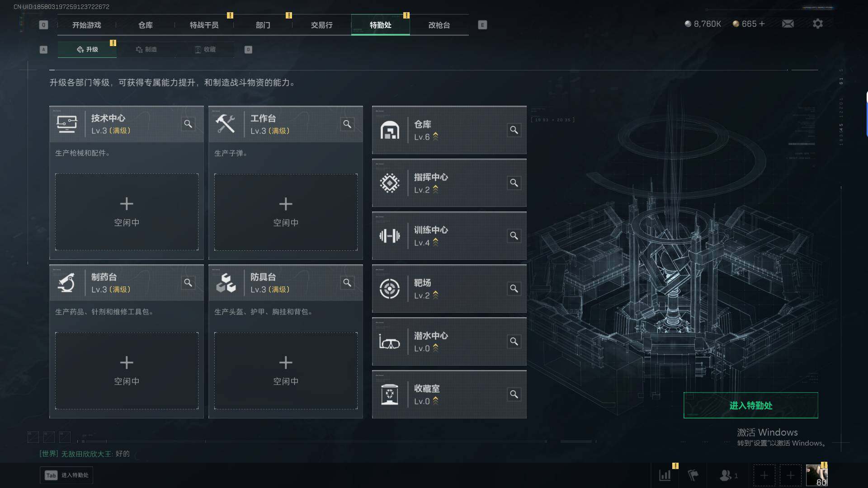Image resolution: width=868 pixels, height=488 pixels.
Task: Open the mail envelope icon
Action: click(788, 23)
